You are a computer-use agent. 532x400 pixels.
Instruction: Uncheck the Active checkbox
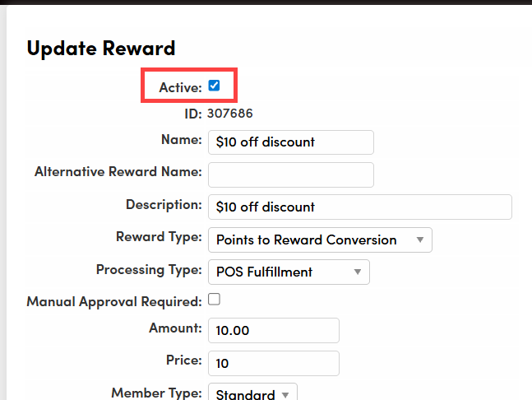coord(215,85)
